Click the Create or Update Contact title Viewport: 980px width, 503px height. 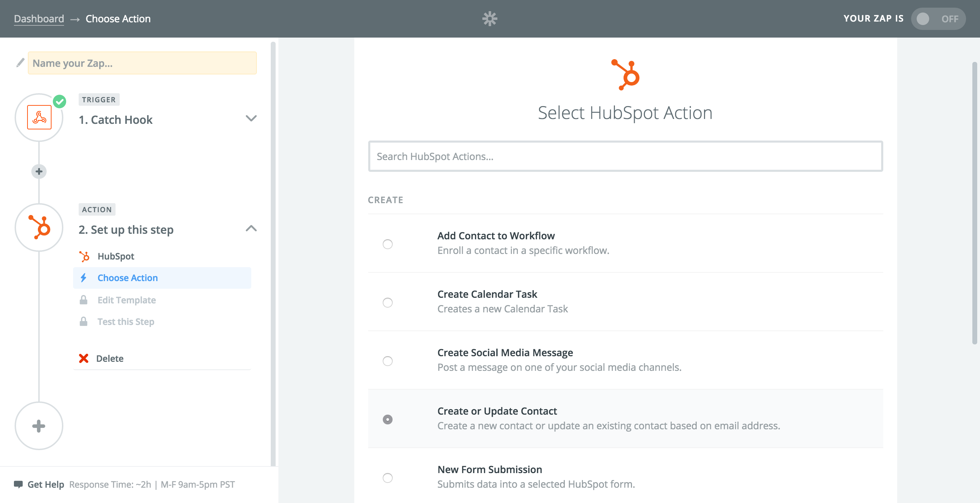[x=497, y=411]
